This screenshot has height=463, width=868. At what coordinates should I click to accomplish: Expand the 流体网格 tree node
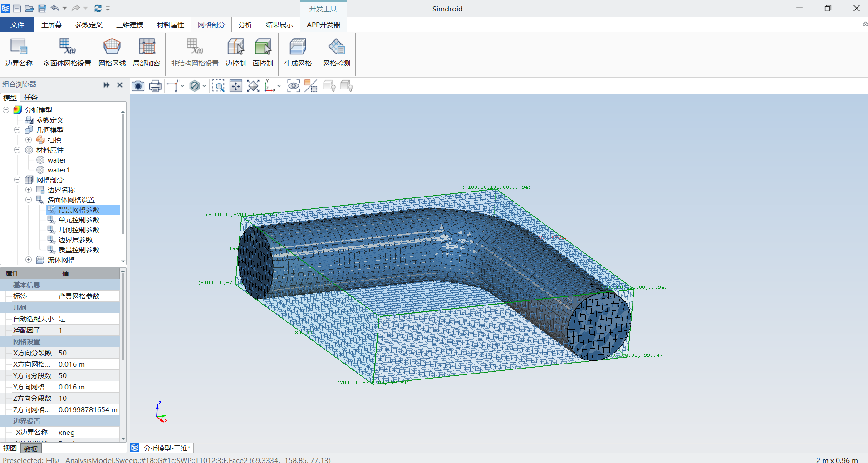tap(29, 260)
